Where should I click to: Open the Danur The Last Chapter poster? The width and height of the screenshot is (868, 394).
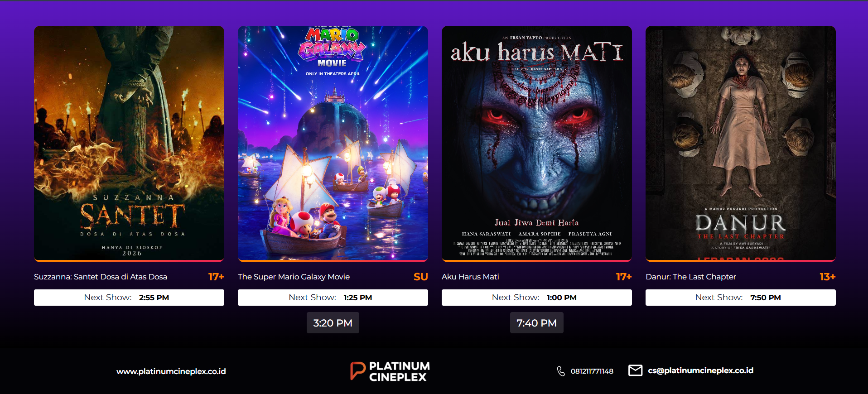coord(741,144)
